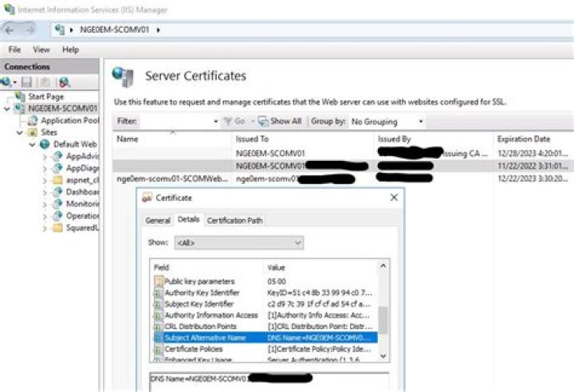Click in the Filter input field
This screenshot has height=392, width=574.
pyautogui.click(x=175, y=122)
